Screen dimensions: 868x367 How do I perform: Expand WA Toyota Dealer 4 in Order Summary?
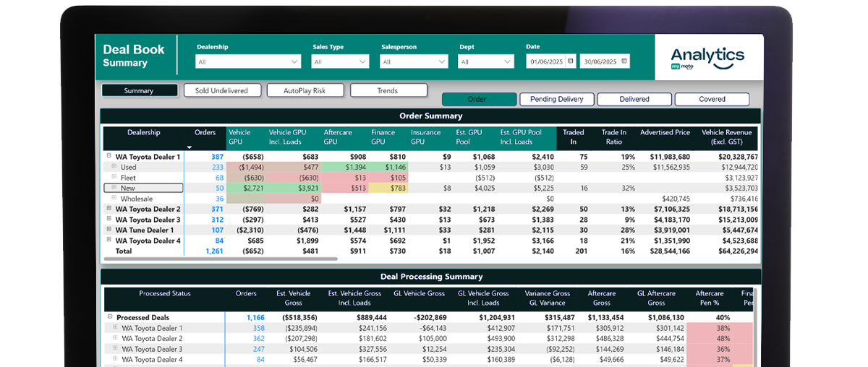tap(109, 240)
